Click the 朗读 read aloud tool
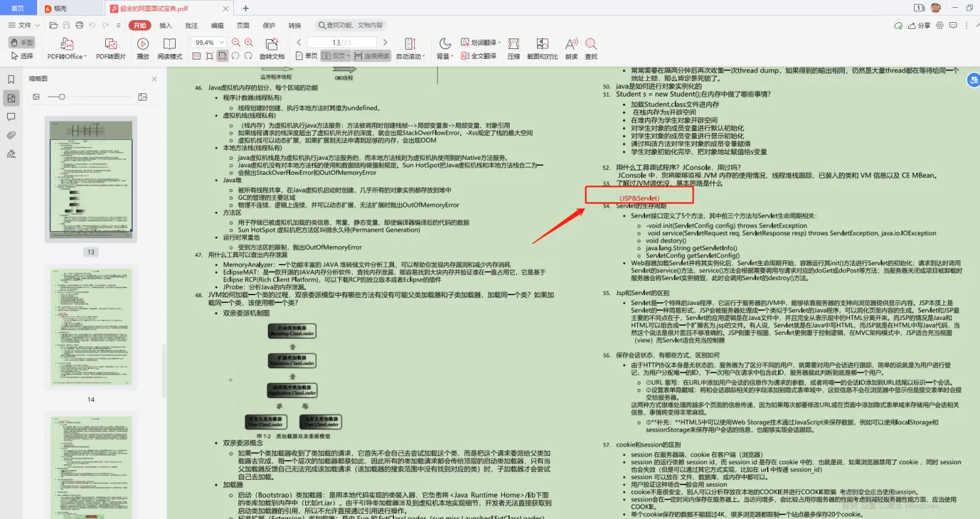 click(x=572, y=49)
